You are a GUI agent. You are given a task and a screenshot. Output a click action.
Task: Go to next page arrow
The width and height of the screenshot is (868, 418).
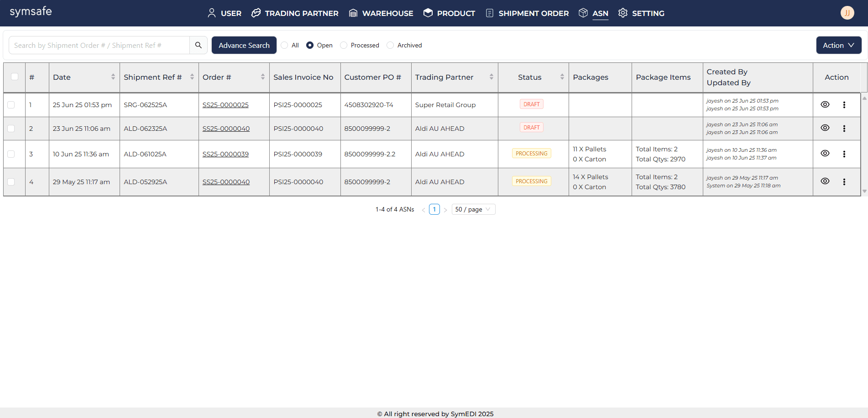[x=445, y=210]
